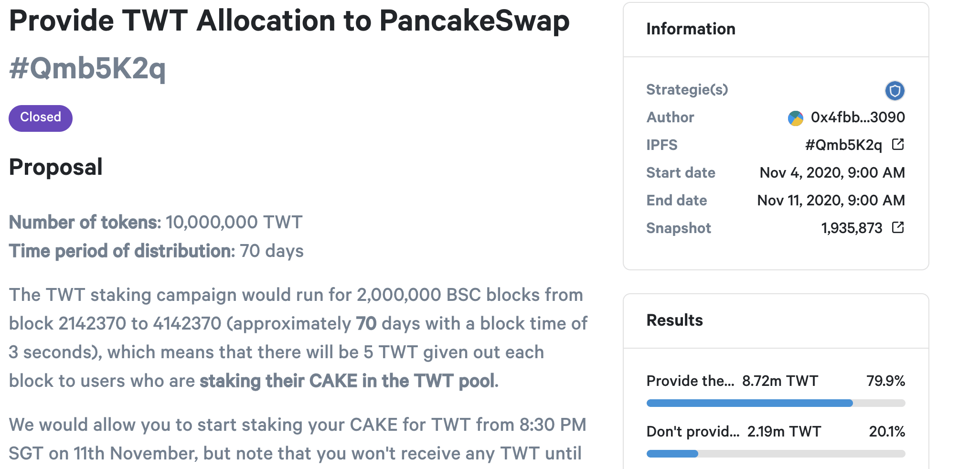Open Snapshot block external link icon

(x=898, y=227)
